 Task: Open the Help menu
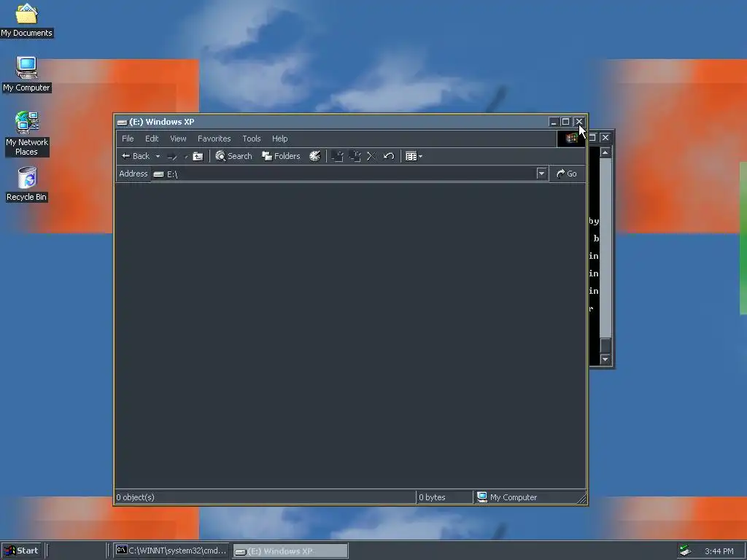pos(279,139)
